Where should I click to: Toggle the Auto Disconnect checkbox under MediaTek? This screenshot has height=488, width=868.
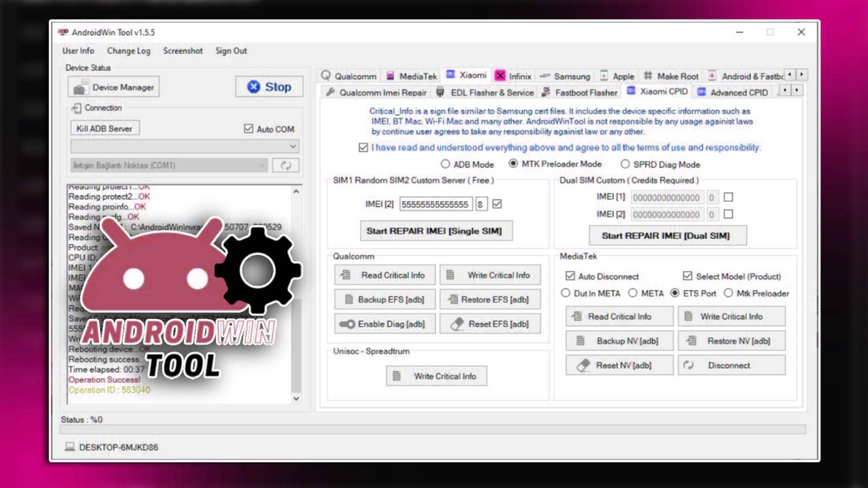point(570,275)
